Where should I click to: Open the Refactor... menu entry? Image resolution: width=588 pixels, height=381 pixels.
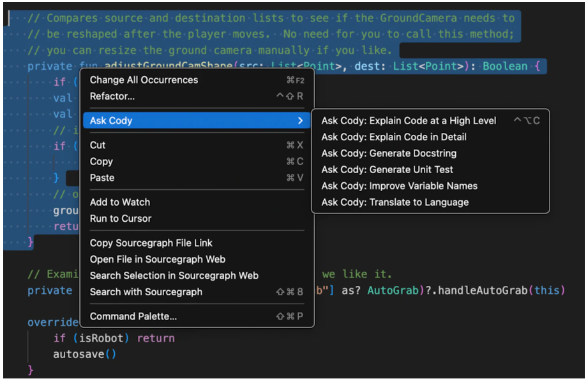[197, 96]
